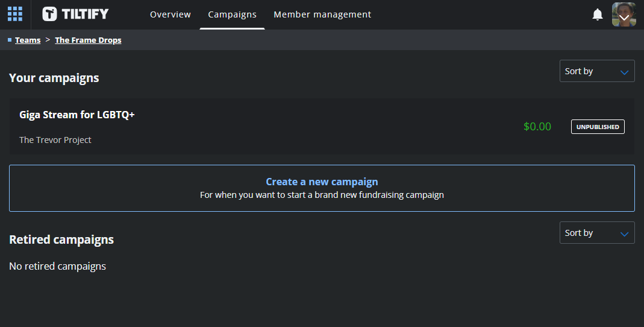Switch to the Overview tab

tap(170, 14)
